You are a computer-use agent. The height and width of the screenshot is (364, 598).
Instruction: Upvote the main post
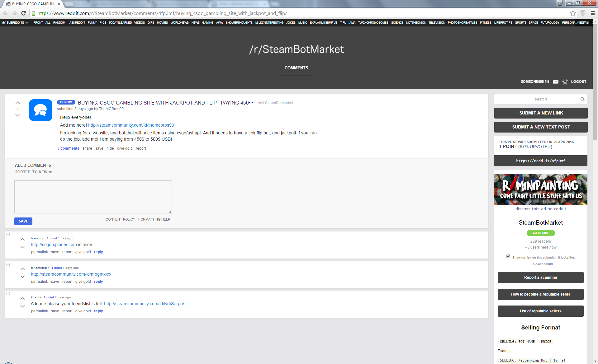coord(17,103)
